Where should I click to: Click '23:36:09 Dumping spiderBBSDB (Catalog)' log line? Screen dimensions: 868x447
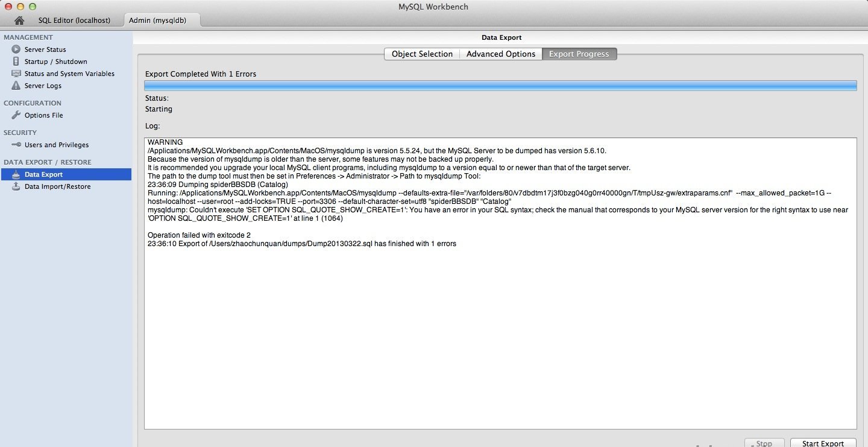(x=218, y=184)
